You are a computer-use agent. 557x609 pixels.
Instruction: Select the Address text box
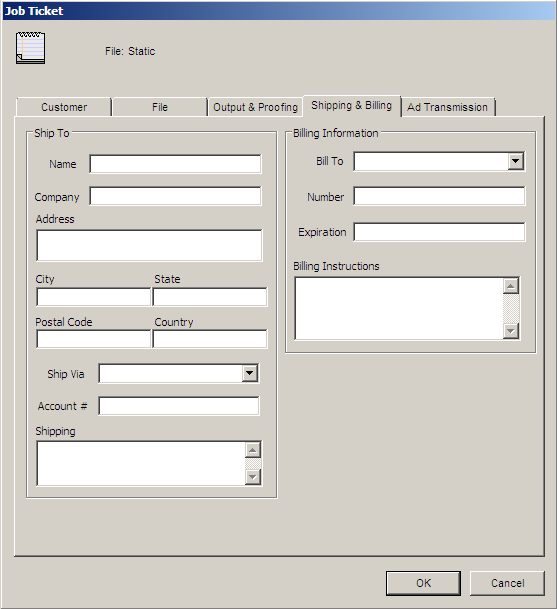click(x=149, y=245)
